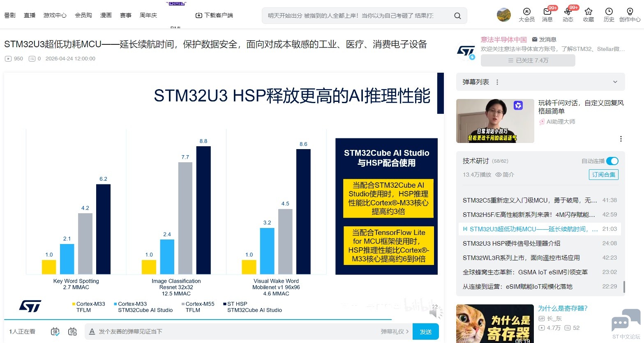The height and width of the screenshot is (343, 644).
Task: Open the 弹幕礼仪 etiquette link
Action: tap(395, 331)
